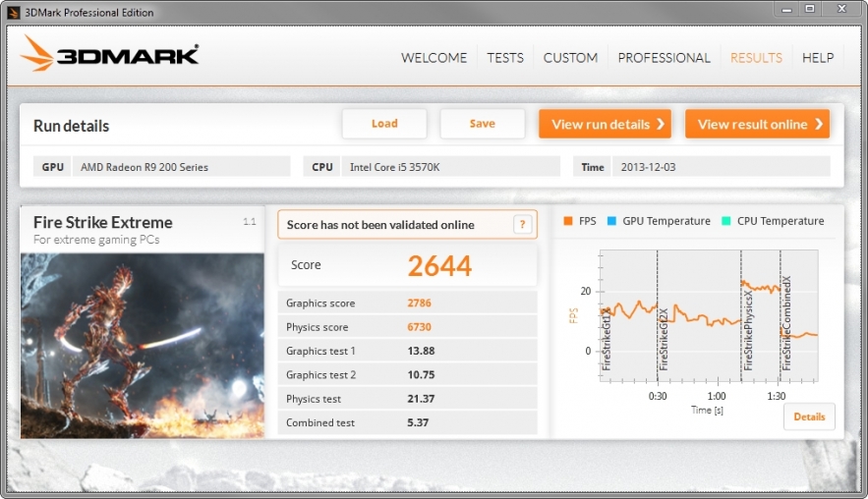Click the CPU Temperature legend label
Image resolution: width=868 pixels, height=499 pixels.
(781, 221)
